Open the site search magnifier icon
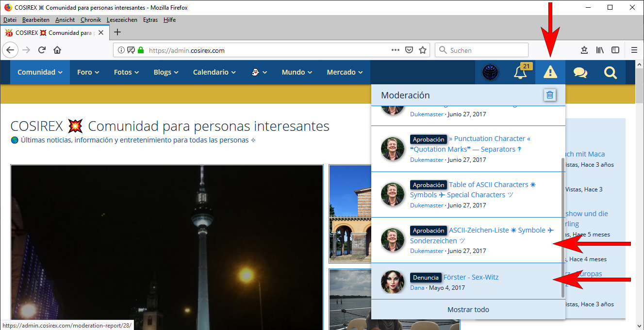The height and width of the screenshot is (330, 644). tap(610, 73)
